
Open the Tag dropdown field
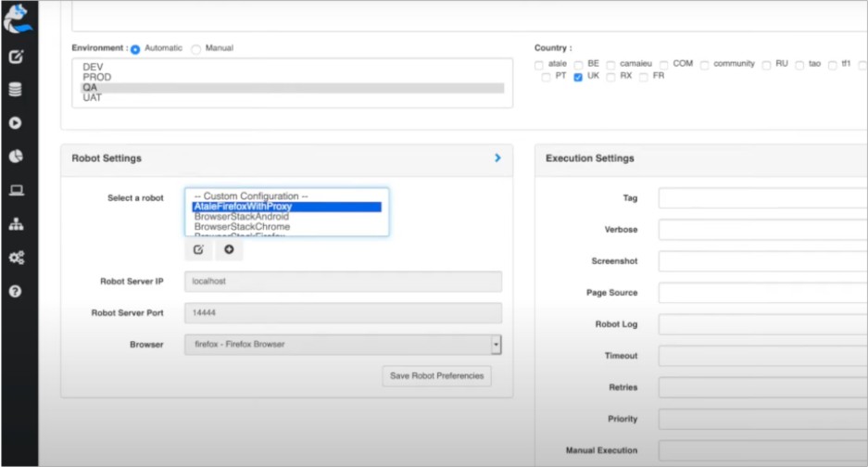coord(762,197)
